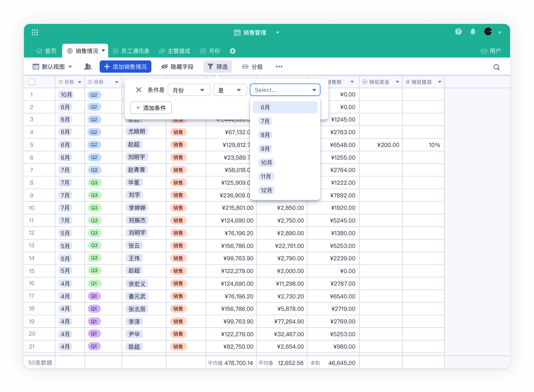The image size is (534, 392).
Task: Click the 10% 销冠提成 cell
Action: 423,145
